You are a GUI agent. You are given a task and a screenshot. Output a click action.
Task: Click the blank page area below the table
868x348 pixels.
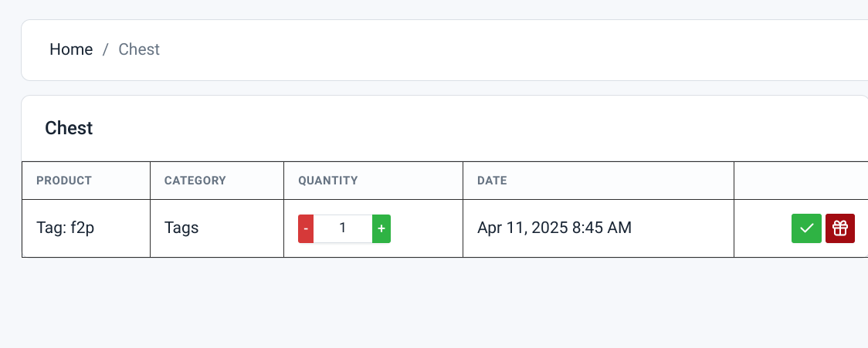coord(434,303)
